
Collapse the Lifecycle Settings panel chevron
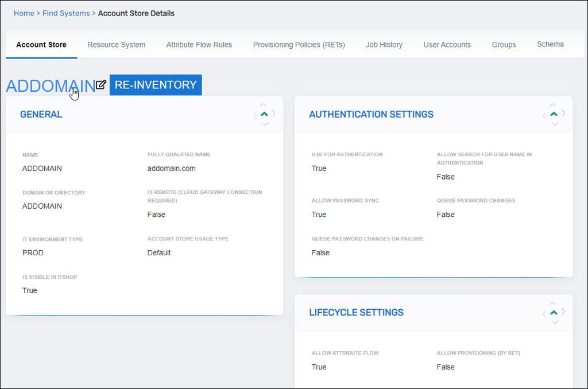pos(554,313)
